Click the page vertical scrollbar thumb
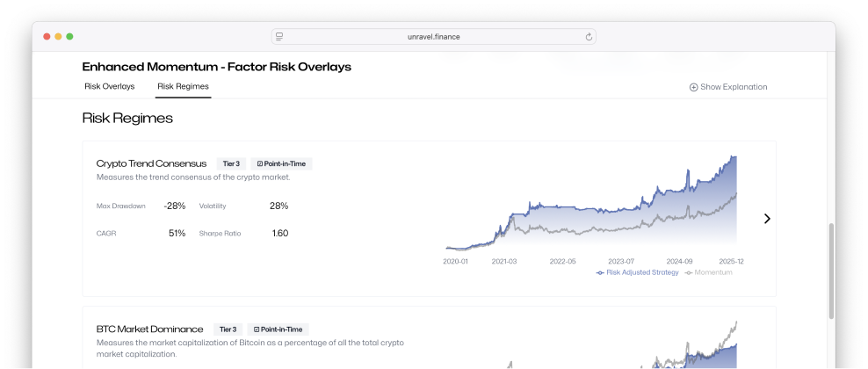868x369 pixels. pyautogui.click(x=831, y=272)
